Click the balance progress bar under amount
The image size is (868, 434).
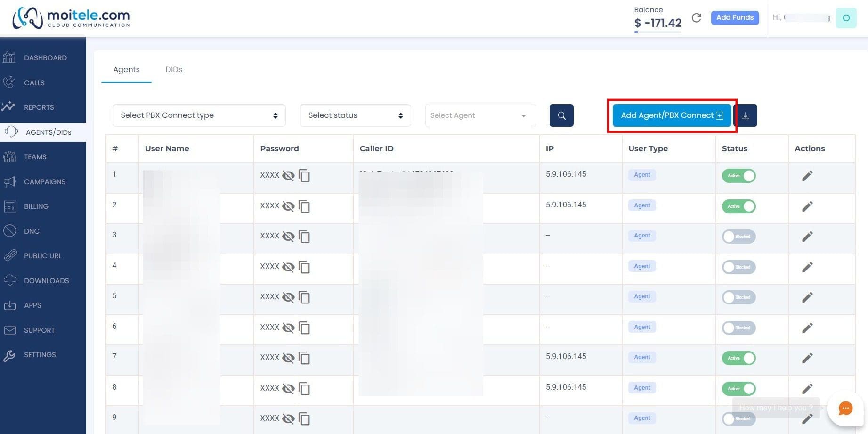(x=657, y=32)
